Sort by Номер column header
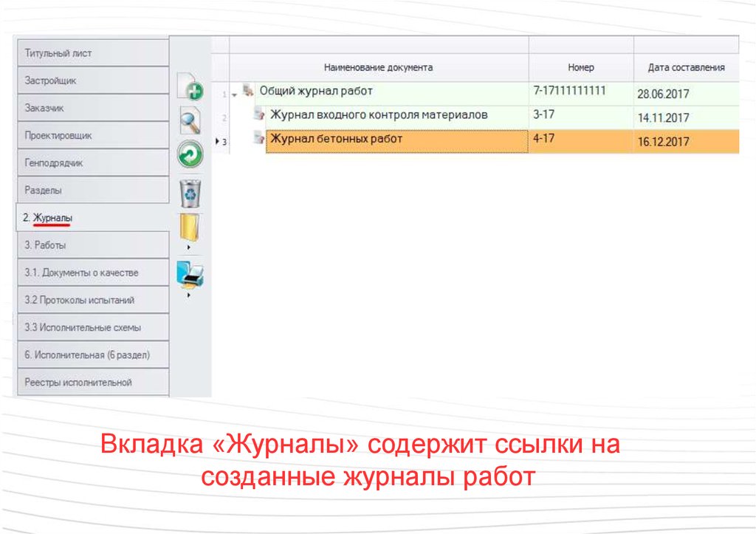This screenshot has width=756, height=534. [581, 67]
